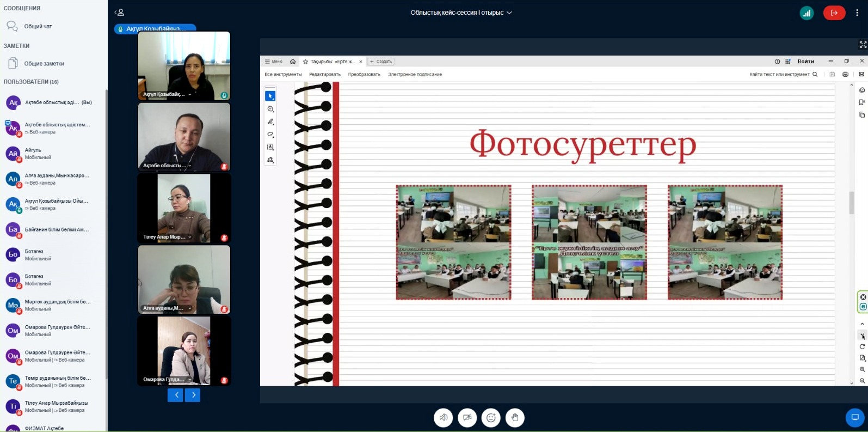Open the connection status indicator
Image resolution: width=868 pixels, height=432 pixels.
[x=807, y=14]
